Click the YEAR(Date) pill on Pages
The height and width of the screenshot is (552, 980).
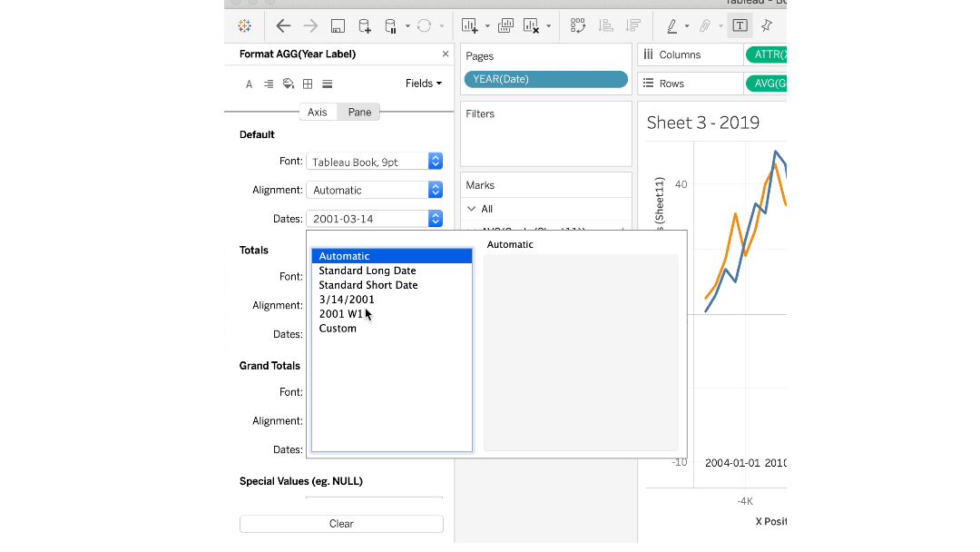click(545, 79)
